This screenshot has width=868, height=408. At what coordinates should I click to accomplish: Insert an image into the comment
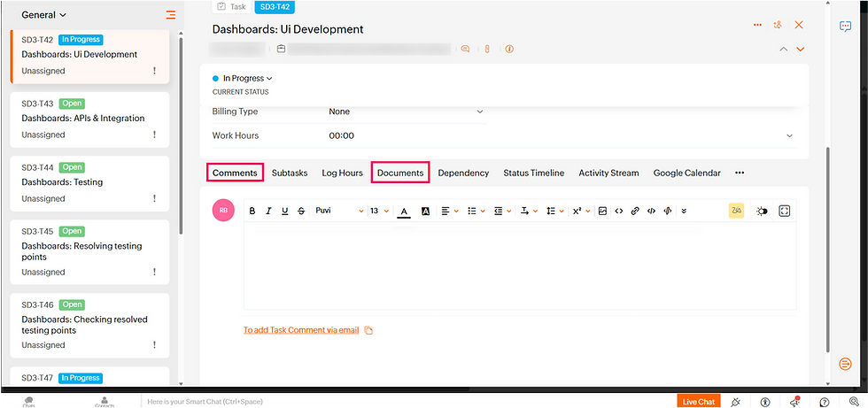pyautogui.click(x=603, y=211)
